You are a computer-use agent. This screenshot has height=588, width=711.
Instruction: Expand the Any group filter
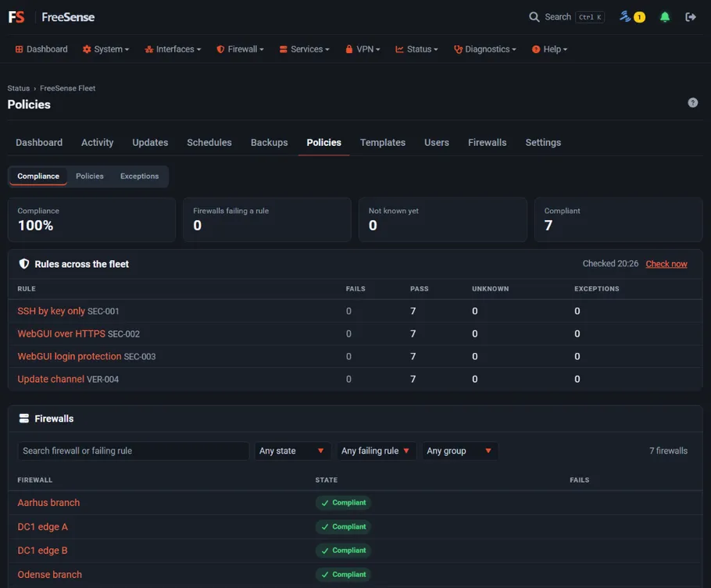point(459,451)
